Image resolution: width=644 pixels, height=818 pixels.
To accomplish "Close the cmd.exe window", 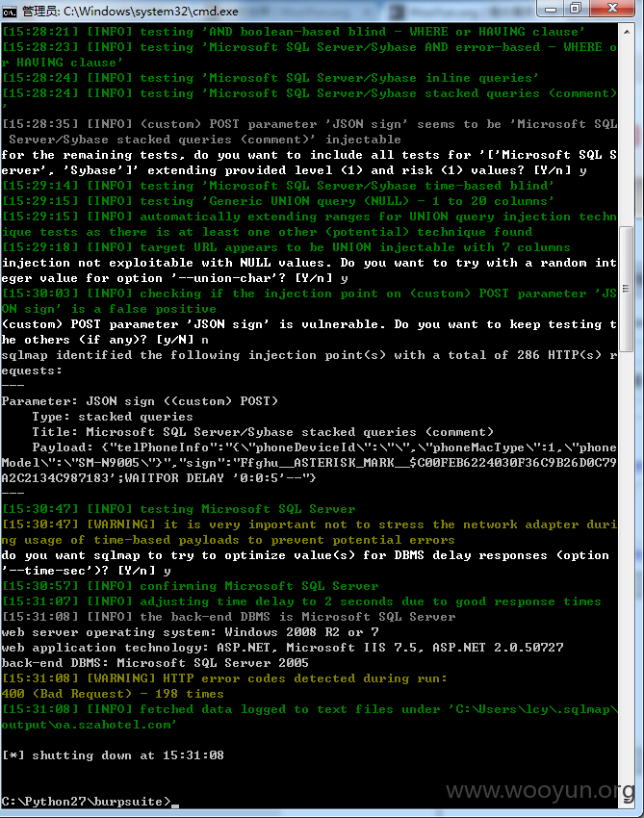I will click(x=612, y=9).
